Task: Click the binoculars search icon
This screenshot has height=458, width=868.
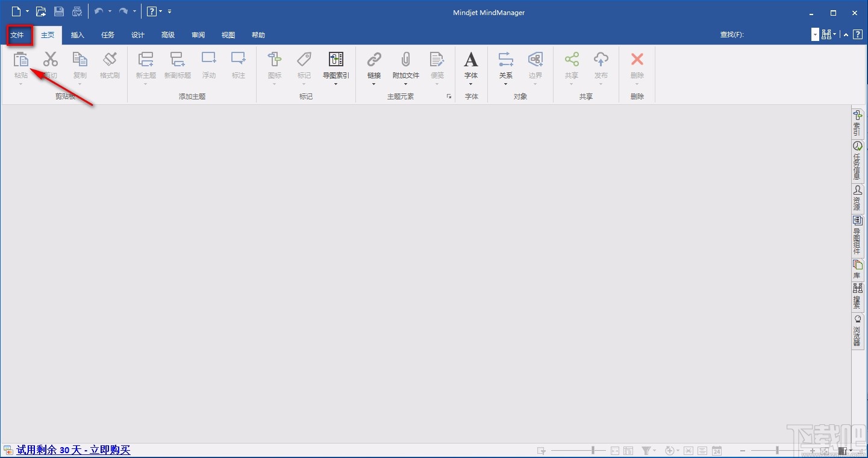Action: (826, 35)
